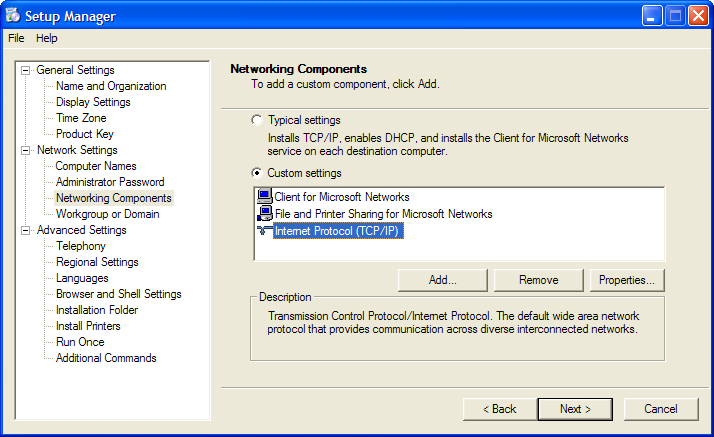Select Regional Settings in the tree
714x437 pixels.
pos(97,262)
